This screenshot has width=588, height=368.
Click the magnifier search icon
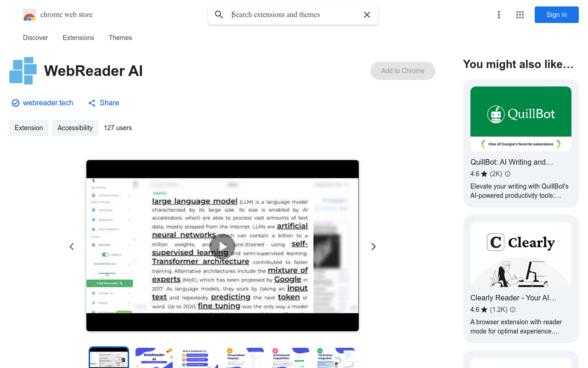click(x=219, y=15)
